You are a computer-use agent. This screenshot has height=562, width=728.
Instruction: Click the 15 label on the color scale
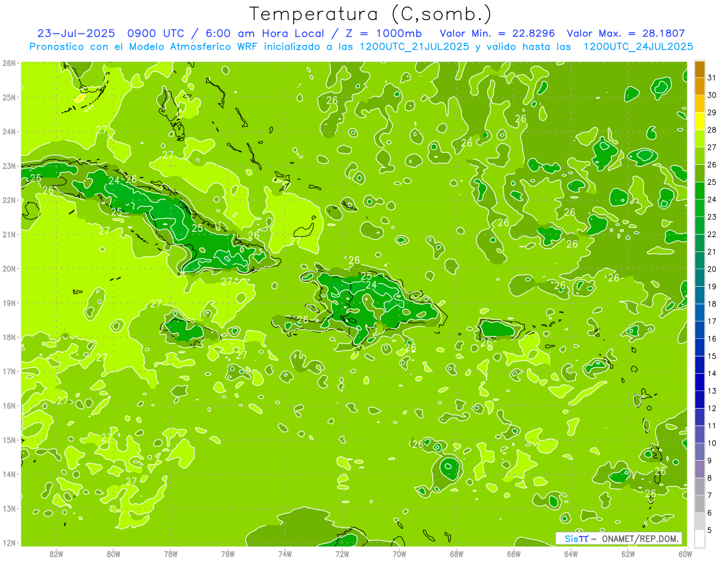pos(712,356)
